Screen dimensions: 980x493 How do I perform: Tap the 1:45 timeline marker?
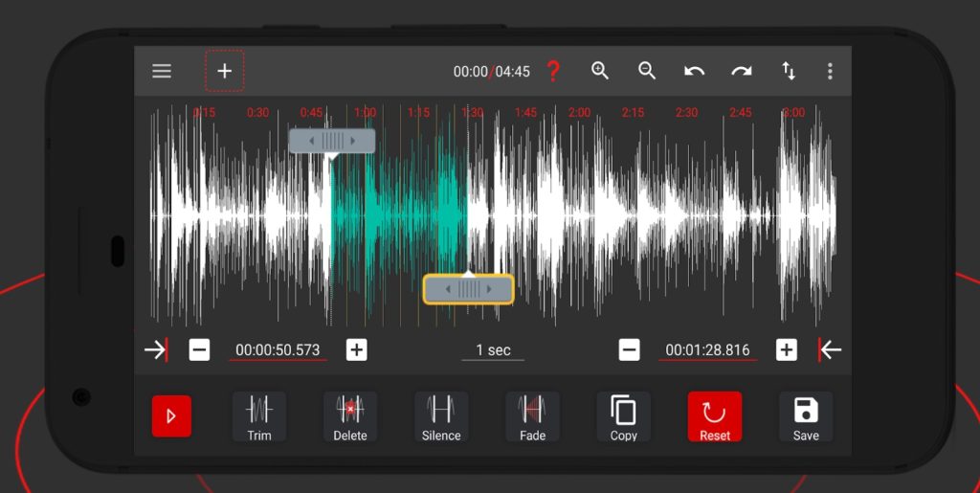525,112
